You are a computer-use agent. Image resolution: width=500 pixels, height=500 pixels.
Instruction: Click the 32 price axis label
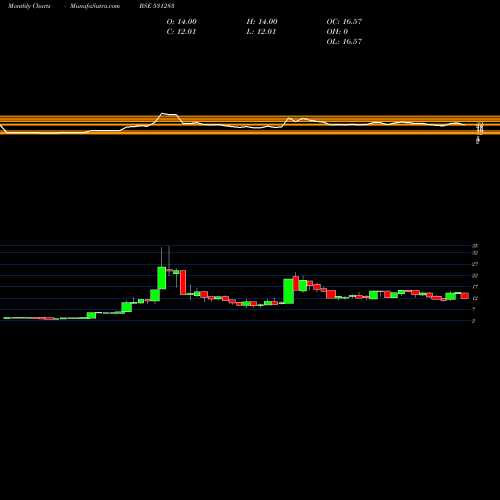tap(475, 253)
